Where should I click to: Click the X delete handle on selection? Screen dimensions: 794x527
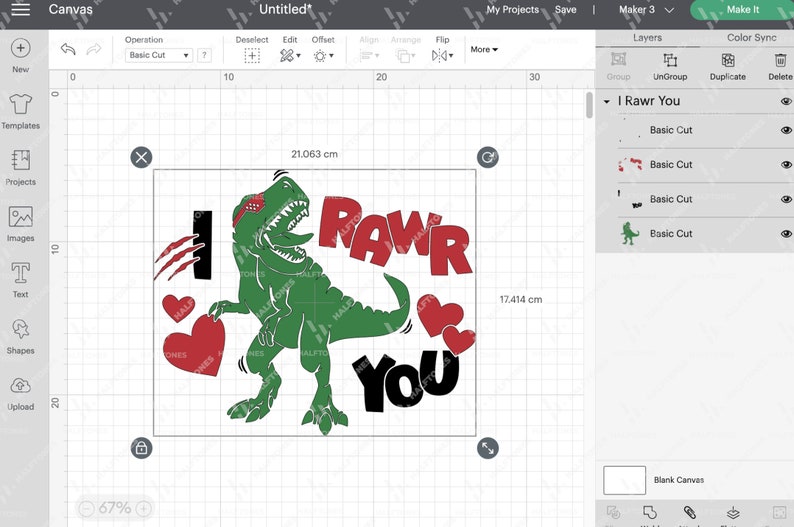[141, 157]
